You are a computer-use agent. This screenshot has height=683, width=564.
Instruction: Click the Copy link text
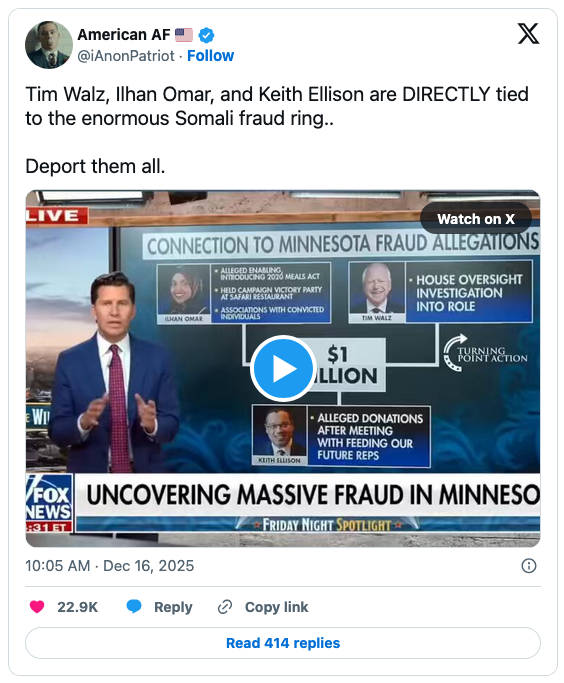click(x=277, y=607)
